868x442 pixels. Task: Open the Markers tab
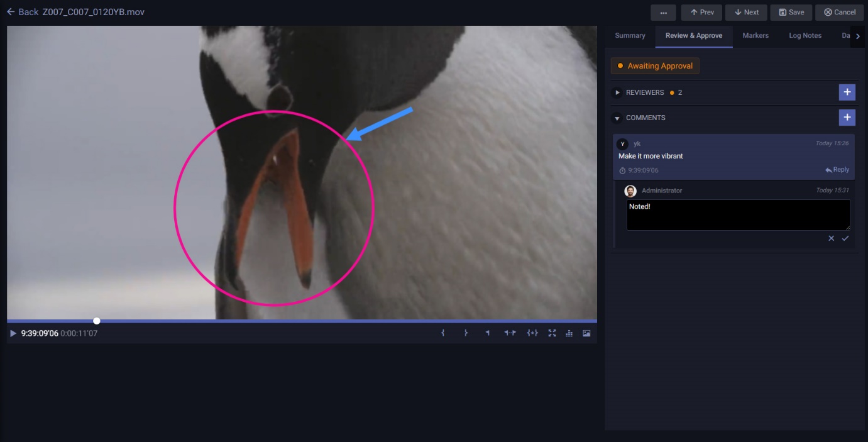coord(755,36)
